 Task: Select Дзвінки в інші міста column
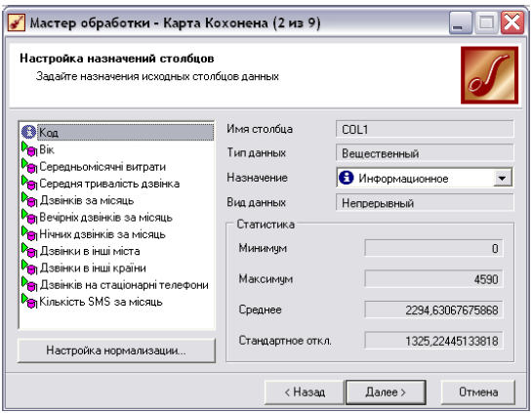click(x=90, y=251)
